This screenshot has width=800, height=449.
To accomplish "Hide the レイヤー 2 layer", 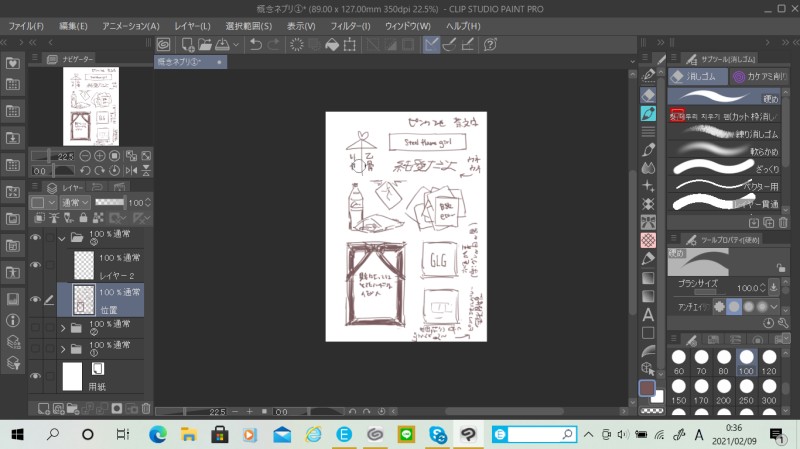I will 35,265.
